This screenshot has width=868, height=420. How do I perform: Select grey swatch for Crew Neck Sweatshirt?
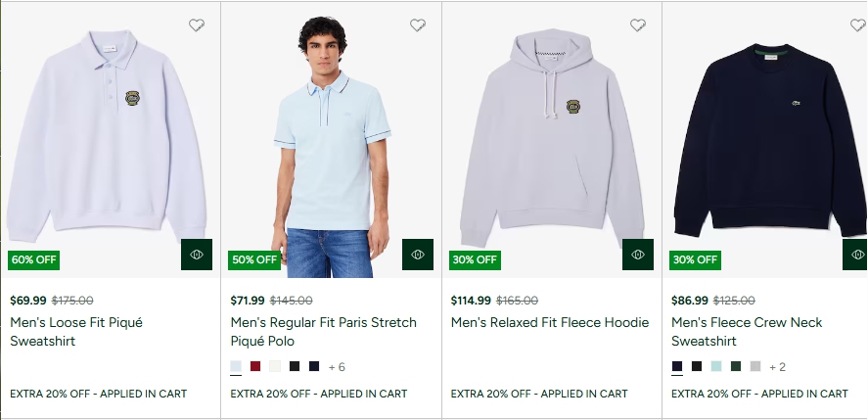click(x=755, y=366)
